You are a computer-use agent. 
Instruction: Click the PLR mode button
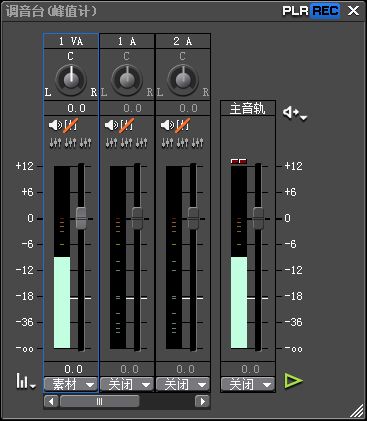pos(295,11)
